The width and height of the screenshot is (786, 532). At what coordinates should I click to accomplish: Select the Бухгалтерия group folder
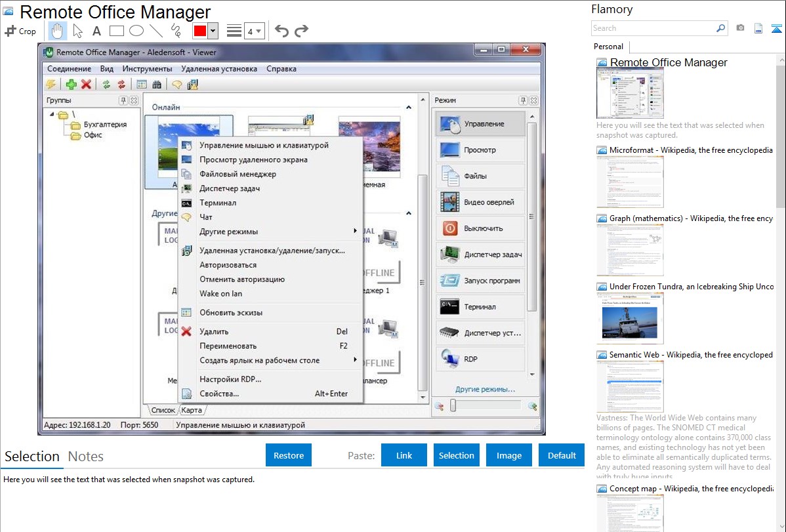coord(99,125)
